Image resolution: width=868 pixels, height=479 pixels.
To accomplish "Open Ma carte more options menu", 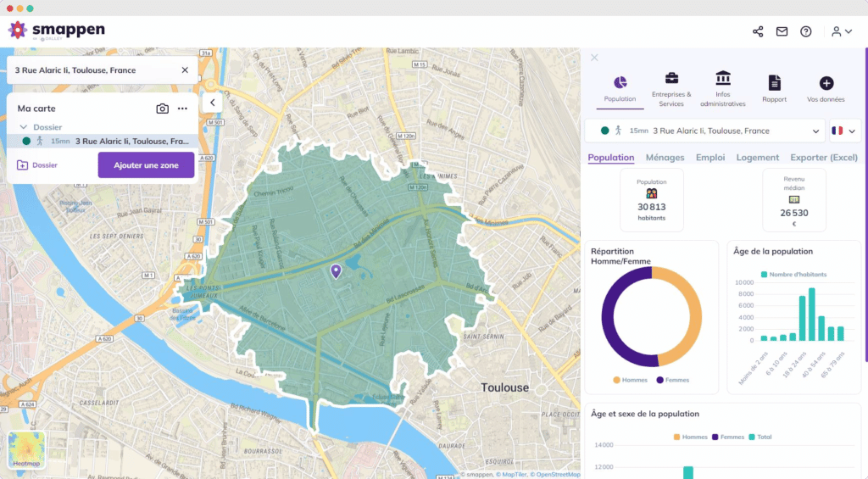I will tap(183, 109).
